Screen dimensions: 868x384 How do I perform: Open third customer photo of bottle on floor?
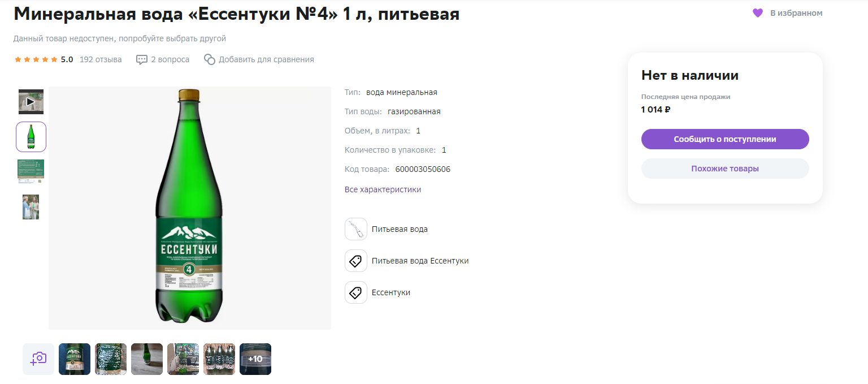(147, 359)
